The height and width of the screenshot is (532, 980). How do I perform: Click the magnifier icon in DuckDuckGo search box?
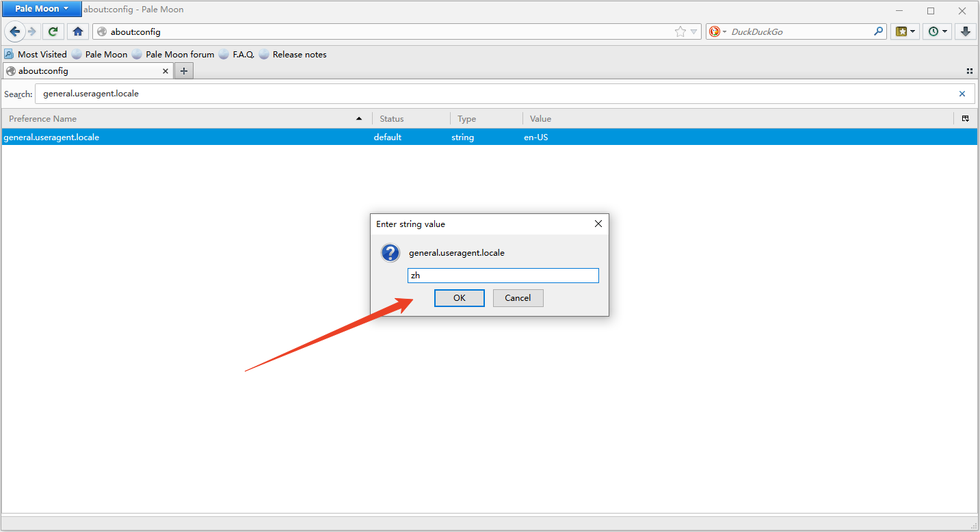(x=879, y=31)
